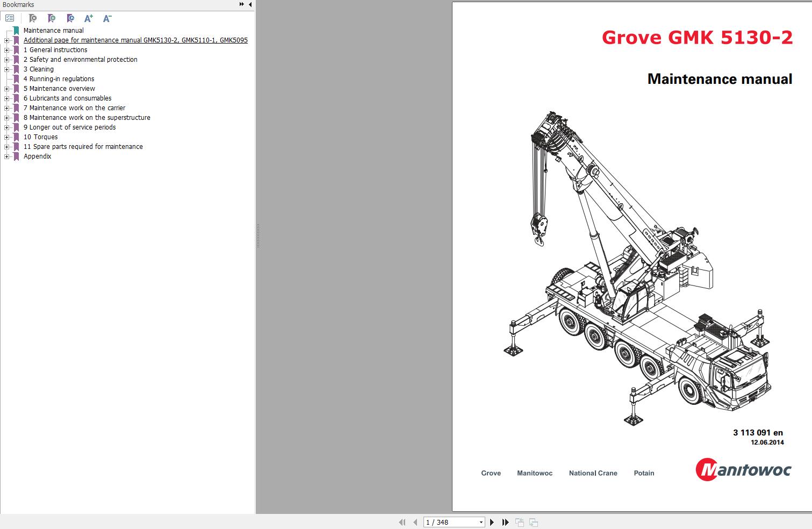Select 9 Longer out of service periods
This screenshot has width=812, height=529.
[70, 127]
